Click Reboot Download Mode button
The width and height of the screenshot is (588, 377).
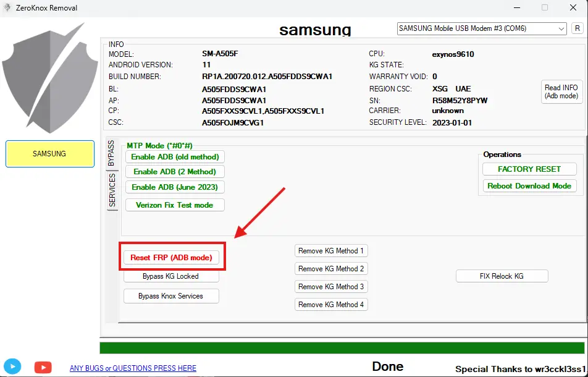click(529, 186)
